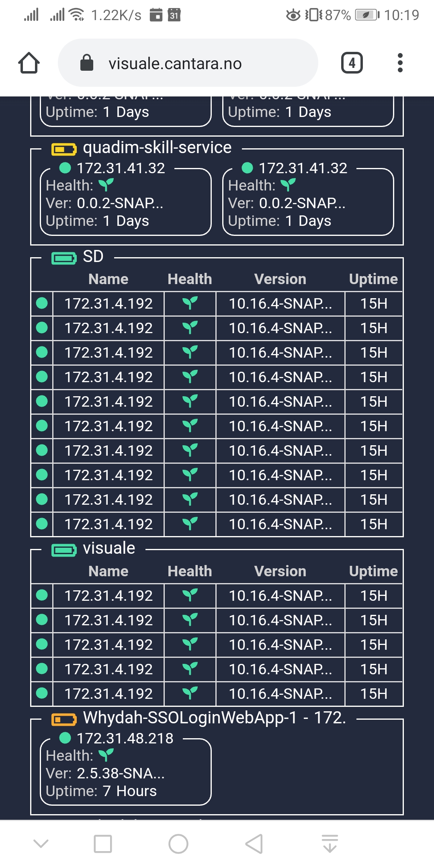The height and width of the screenshot is (868, 434).
Task: Click the green battery icon next to visuale
Action: [x=64, y=550]
